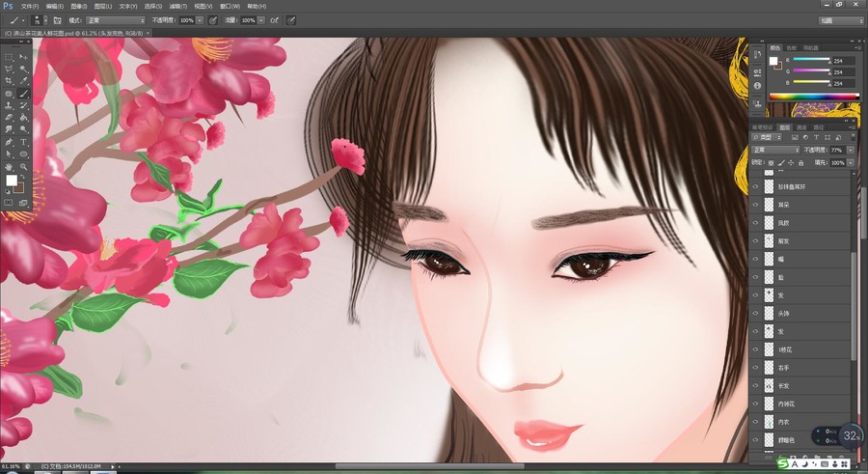Viewport: 868px width, 474px height.
Task: Swap foreground and background colors
Action: [24, 177]
